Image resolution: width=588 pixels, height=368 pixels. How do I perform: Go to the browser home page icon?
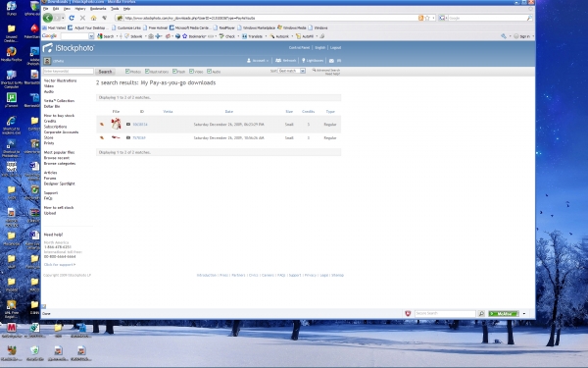point(94,18)
